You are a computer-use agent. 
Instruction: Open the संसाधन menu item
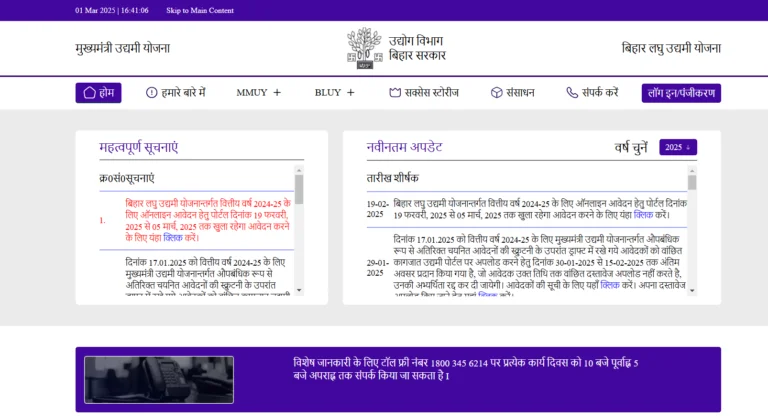point(513,93)
